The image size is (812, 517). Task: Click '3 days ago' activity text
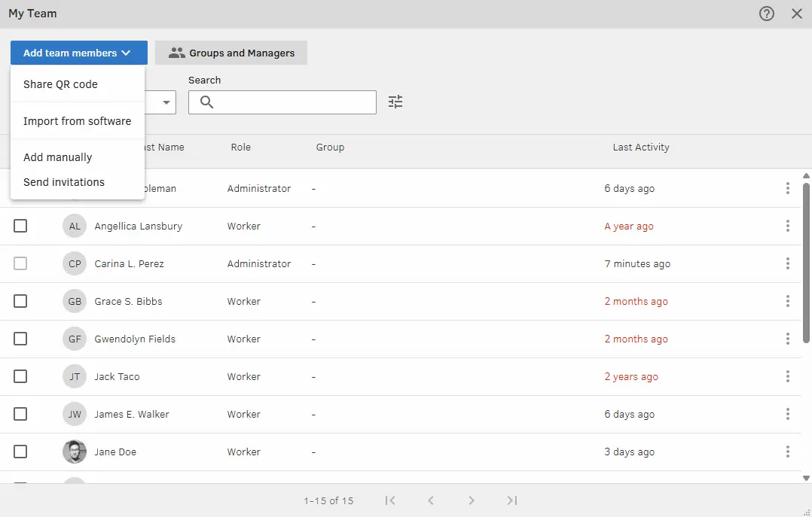[629, 452]
